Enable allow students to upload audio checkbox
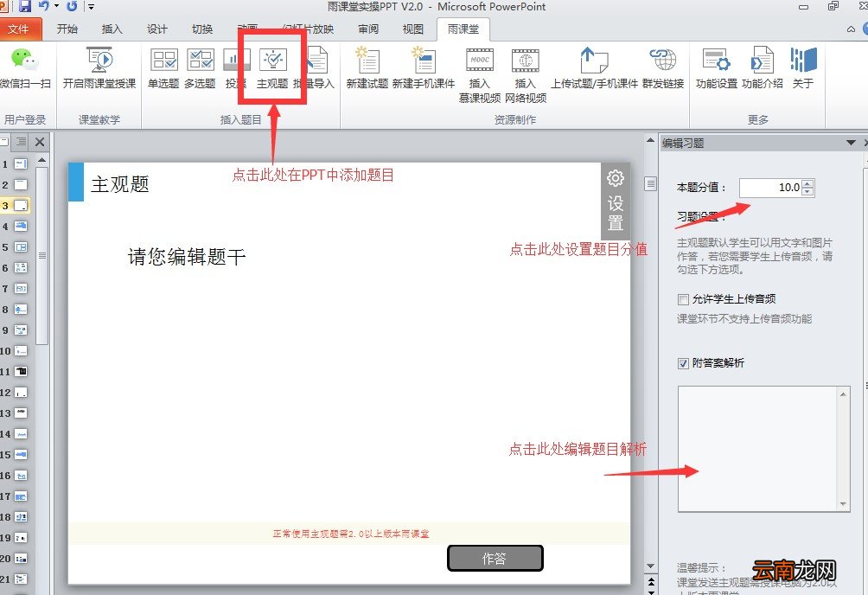868x595 pixels. 683,300
